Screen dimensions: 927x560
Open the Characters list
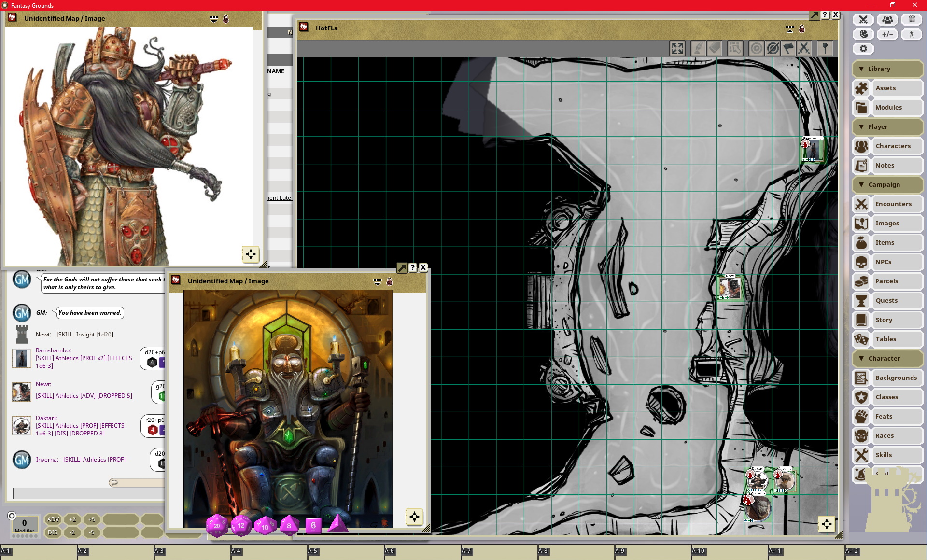(897, 146)
